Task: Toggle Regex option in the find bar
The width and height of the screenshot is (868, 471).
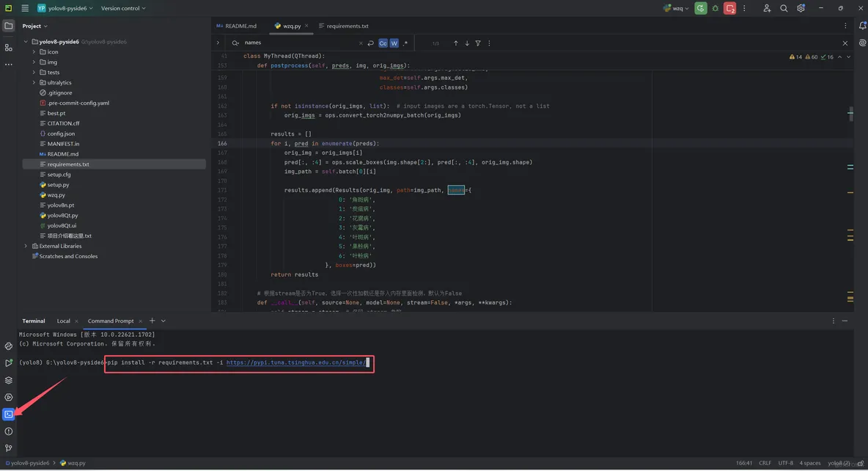Action: (405, 43)
